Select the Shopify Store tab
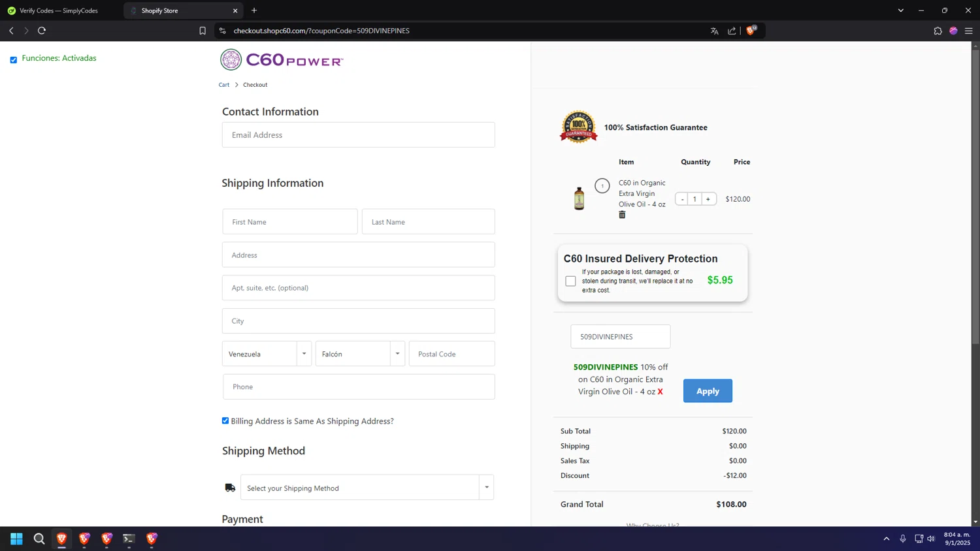This screenshot has height=551, width=980. [183, 10]
